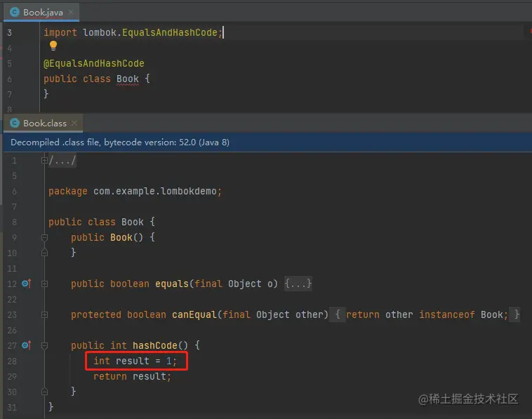Expand the folded equals method body

(44, 284)
